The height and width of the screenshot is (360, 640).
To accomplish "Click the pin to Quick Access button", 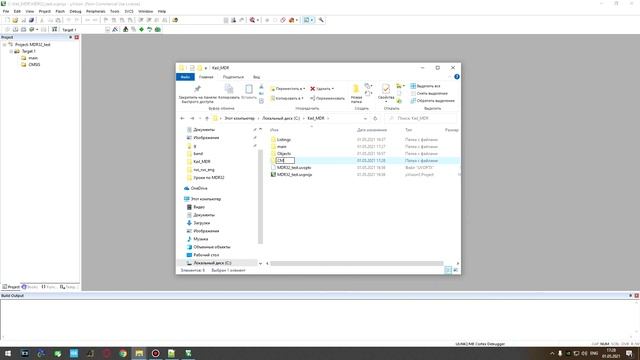I will coord(198,94).
